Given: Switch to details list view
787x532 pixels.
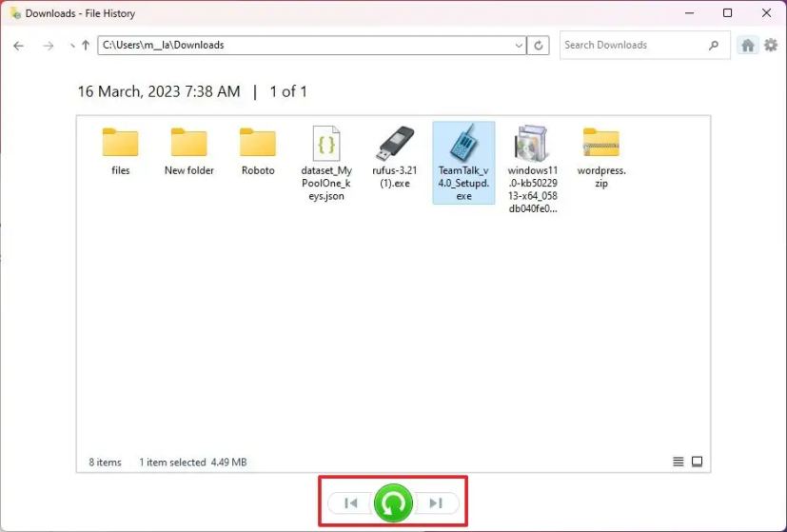Looking at the screenshot, I should click(x=679, y=462).
